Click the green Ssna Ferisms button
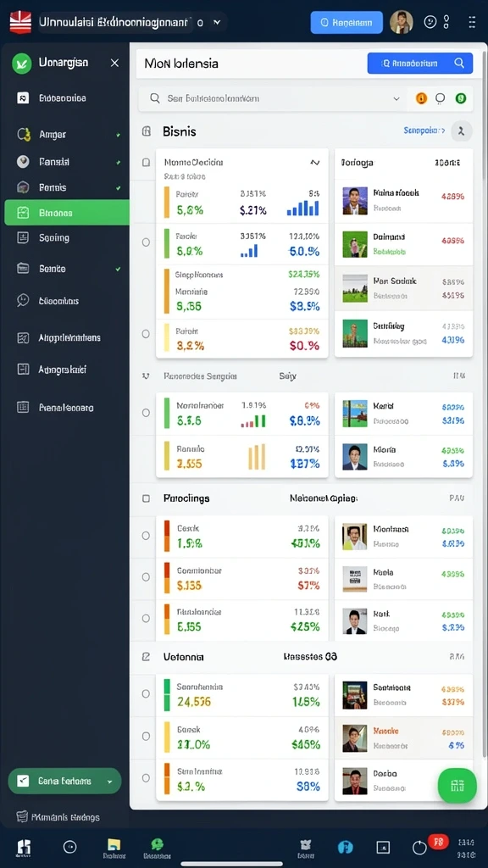Screen dimensions: 488x868 pyautogui.click(x=64, y=781)
